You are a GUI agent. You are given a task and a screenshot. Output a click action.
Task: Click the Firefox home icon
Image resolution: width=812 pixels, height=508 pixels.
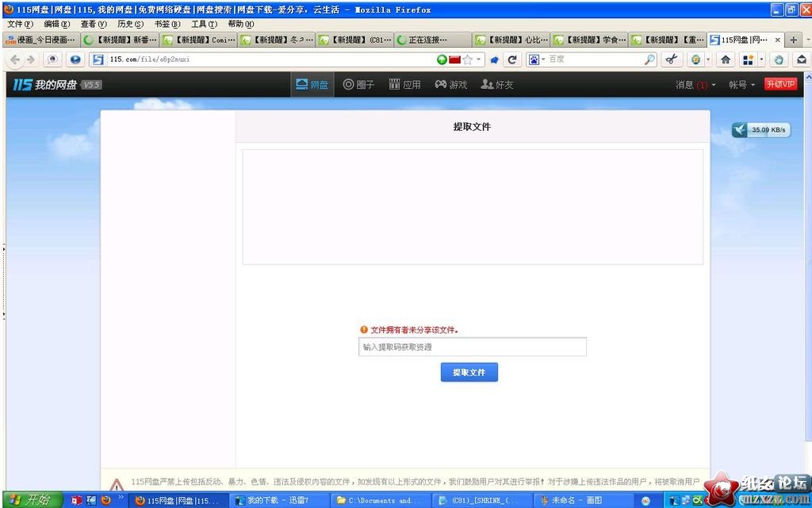(x=725, y=60)
